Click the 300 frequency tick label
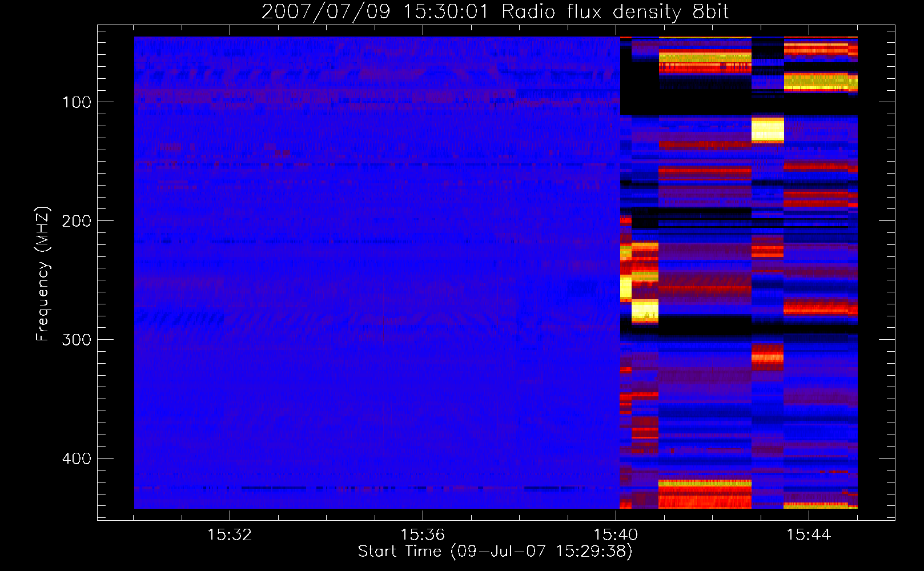This screenshot has width=924, height=571. [77, 340]
